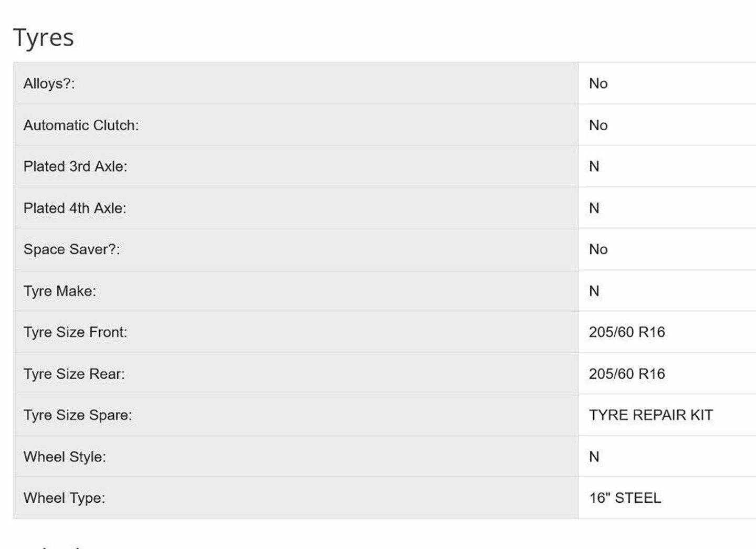
Task: Click the Tyre Size Front label
Action: 75,332
